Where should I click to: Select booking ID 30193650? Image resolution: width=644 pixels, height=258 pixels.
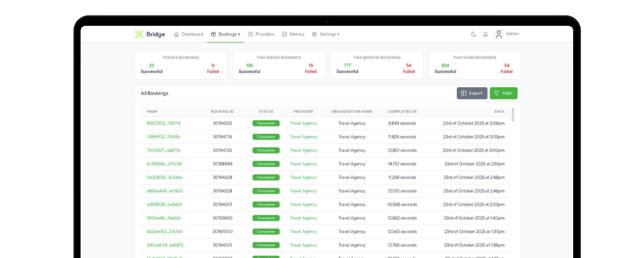point(223,218)
